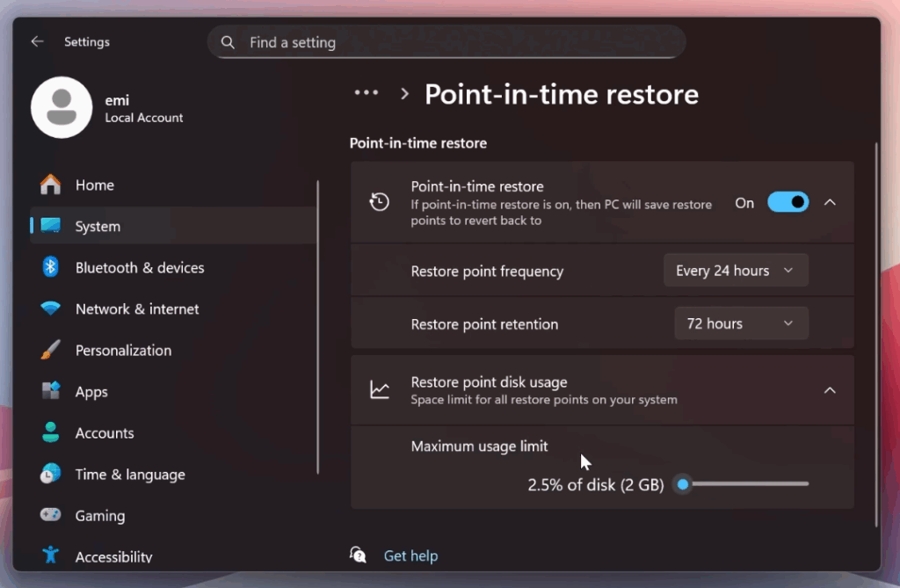The width and height of the screenshot is (900, 588).
Task: Click the Time & language globe icon
Action: click(51, 475)
